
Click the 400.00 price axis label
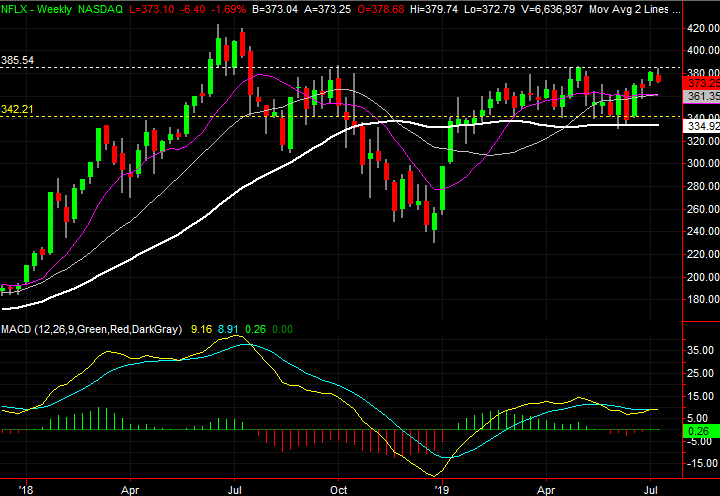[x=703, y=50]
